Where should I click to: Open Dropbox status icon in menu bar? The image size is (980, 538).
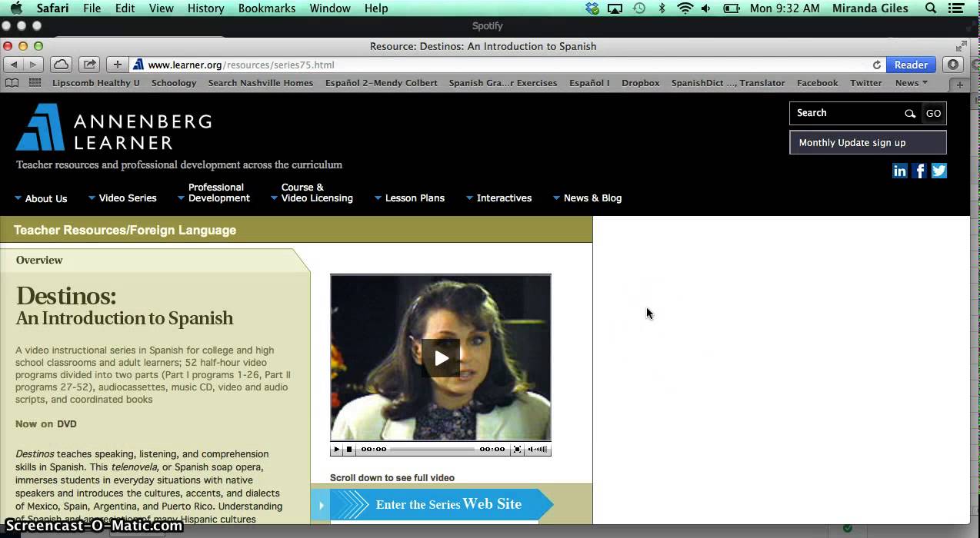click(x=592, y=8)
